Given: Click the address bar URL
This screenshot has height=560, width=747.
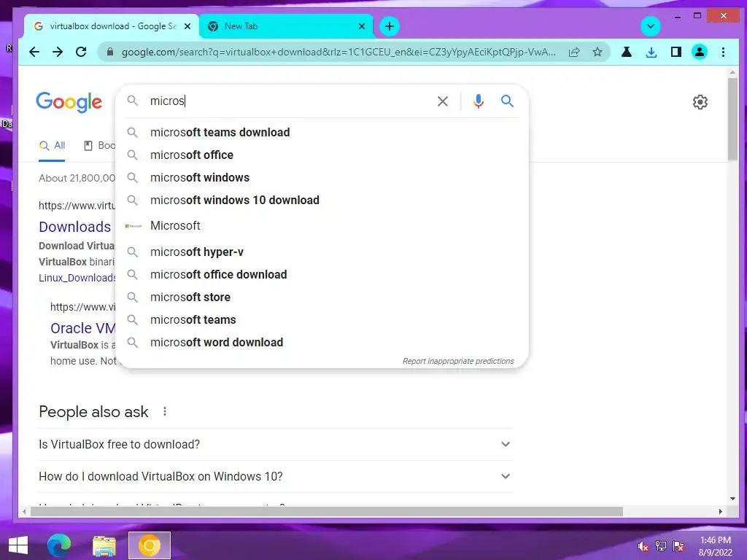Looking at the screenshot, I should click(338, 52).
